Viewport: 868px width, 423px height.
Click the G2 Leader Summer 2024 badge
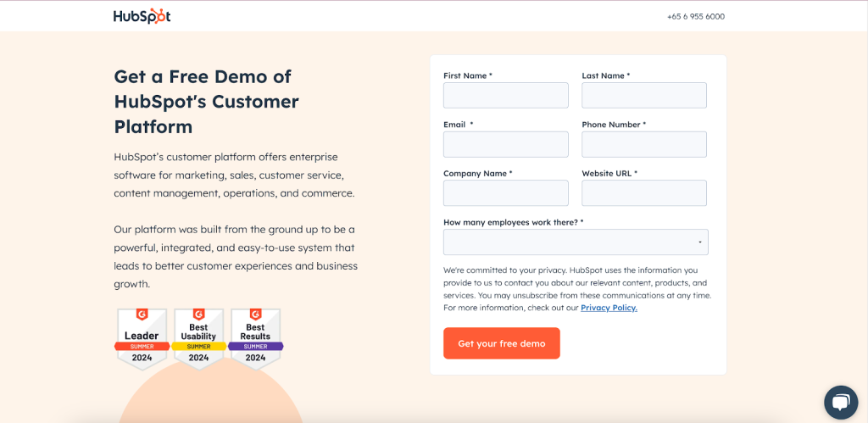coord(142,337)
